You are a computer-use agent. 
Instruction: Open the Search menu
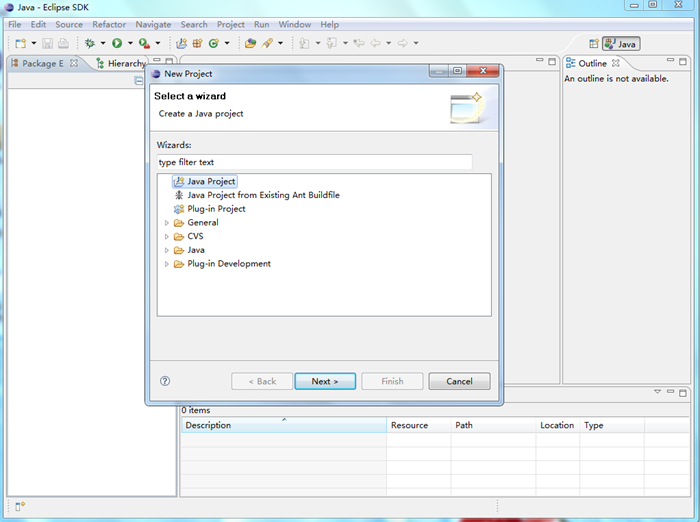point(194,25)
